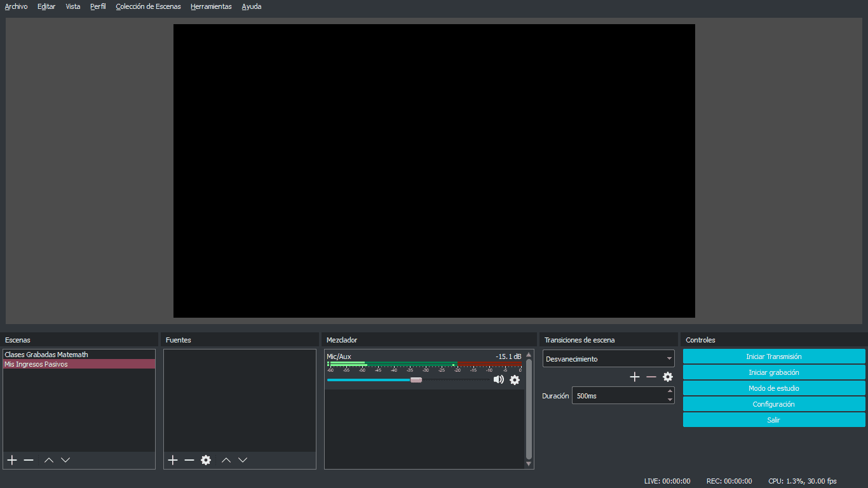Image resolution: width=868 pixels, height=488 pixels.
Task: Add a scene transition with plus icon
Action: 634,377
